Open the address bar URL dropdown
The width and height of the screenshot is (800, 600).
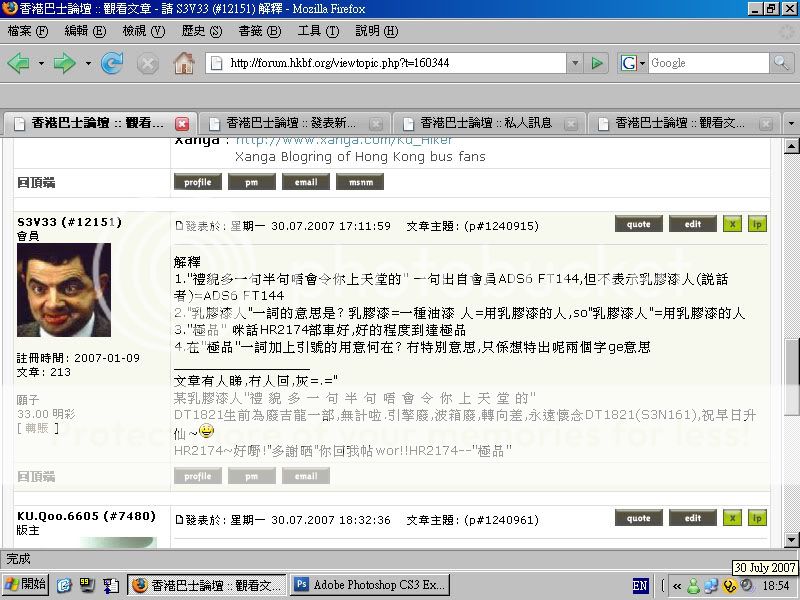[x=574, y=62]
